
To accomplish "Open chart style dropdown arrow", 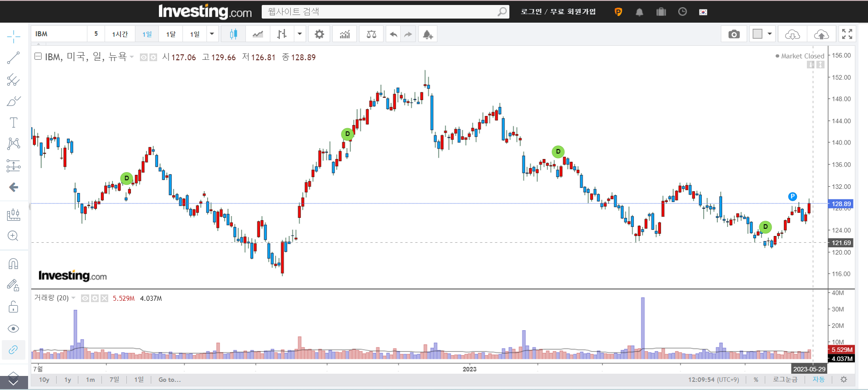I will (299, 34).
